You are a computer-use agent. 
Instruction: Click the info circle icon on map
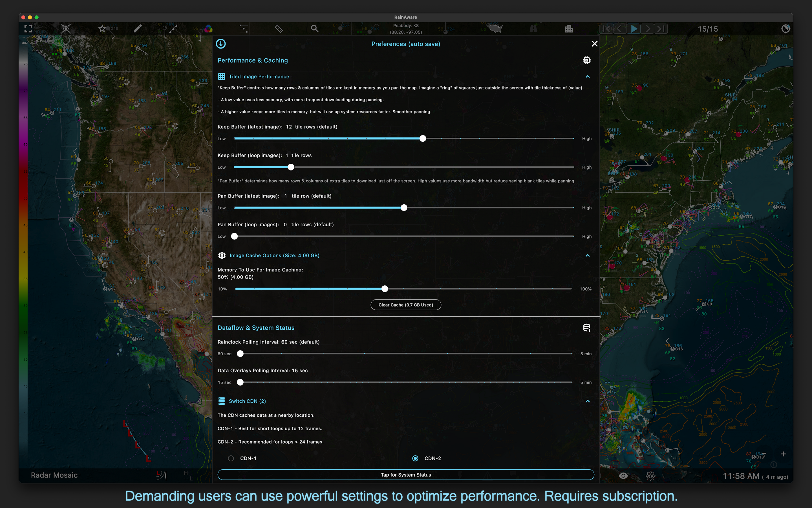[774, 465]
